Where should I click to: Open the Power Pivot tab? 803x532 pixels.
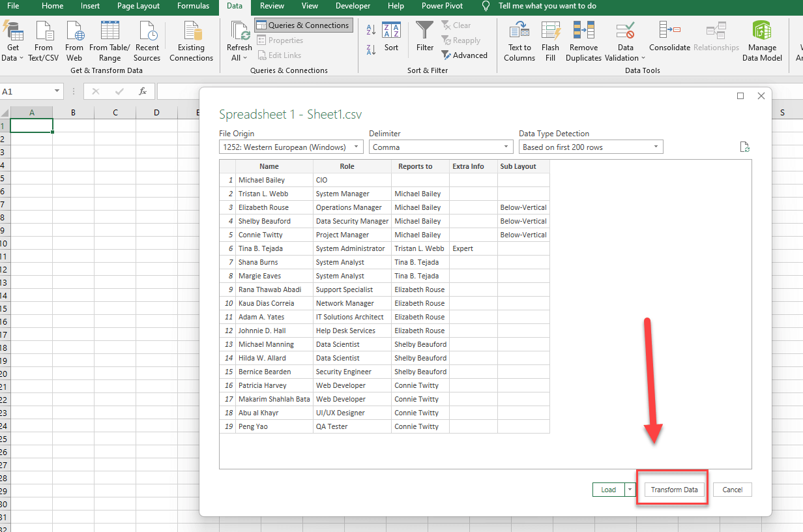(x=441, y=7)
